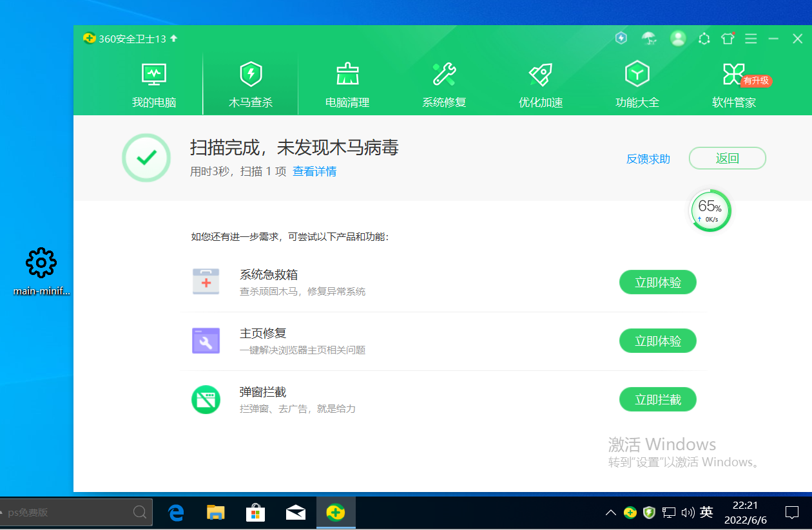Click the green checkmark scan result icon
The image size is (812, 530).
(146, 158)
